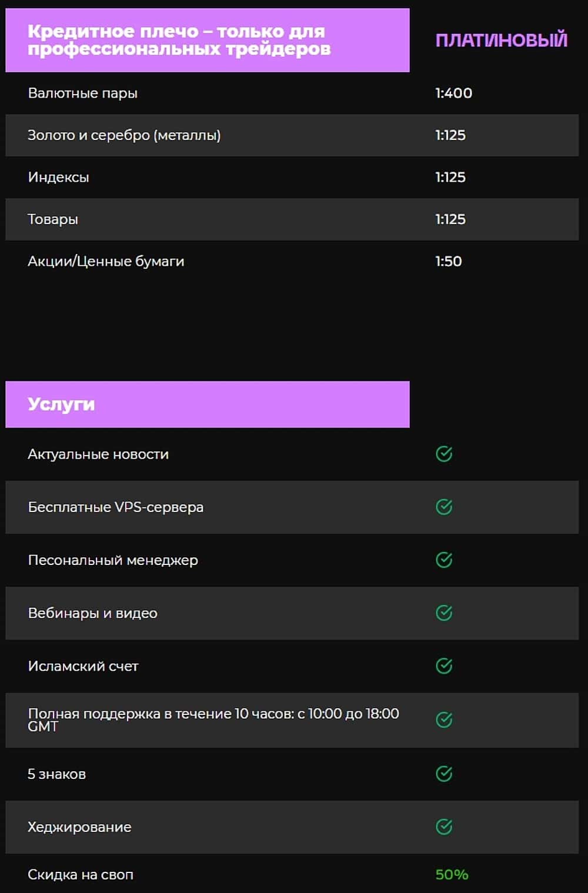The width and height of the screenshot is (588, 893).
Task: Click the 1:50 stocks leverage value
Action: (448, 261)
